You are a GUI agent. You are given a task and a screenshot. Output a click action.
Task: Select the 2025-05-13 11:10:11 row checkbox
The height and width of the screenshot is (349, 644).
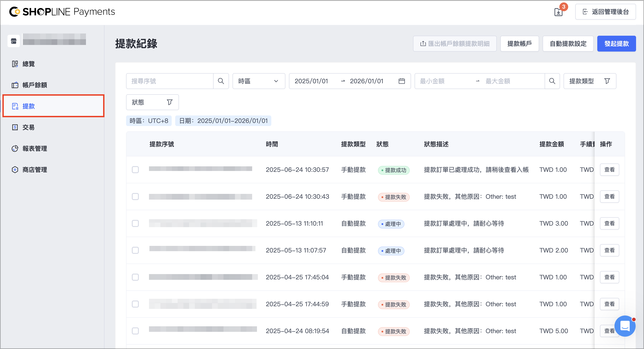tap(135, 223)
